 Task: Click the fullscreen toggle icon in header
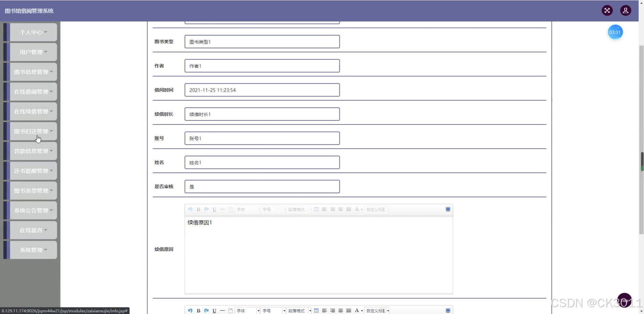coord(607,10)
